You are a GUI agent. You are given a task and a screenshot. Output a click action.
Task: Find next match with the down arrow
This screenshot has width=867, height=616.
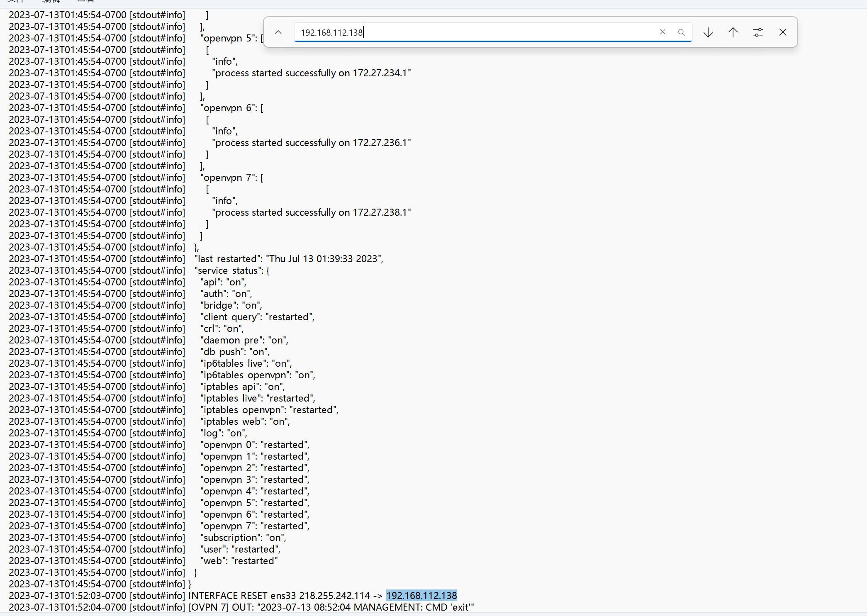click(x=708, y=32)
